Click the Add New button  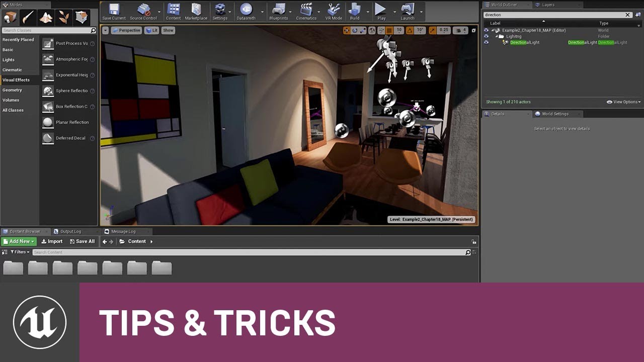point(19,241)
